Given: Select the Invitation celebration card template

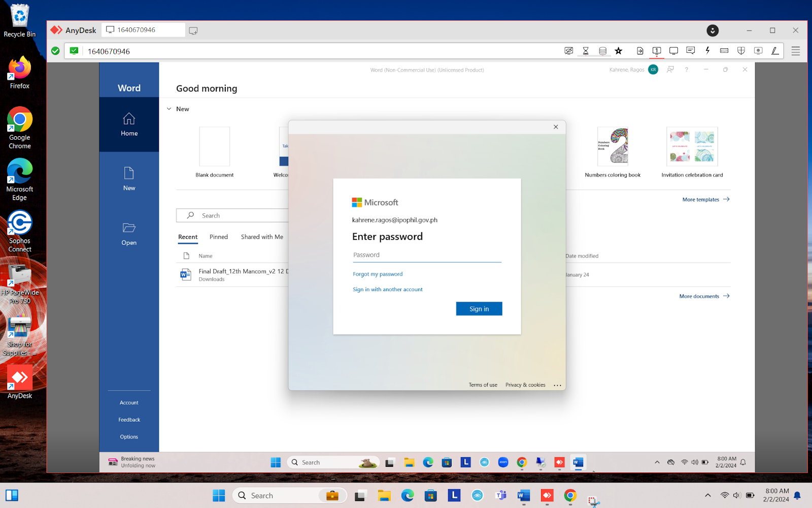Looking at the screenshot, I should [x=692, y=152].
